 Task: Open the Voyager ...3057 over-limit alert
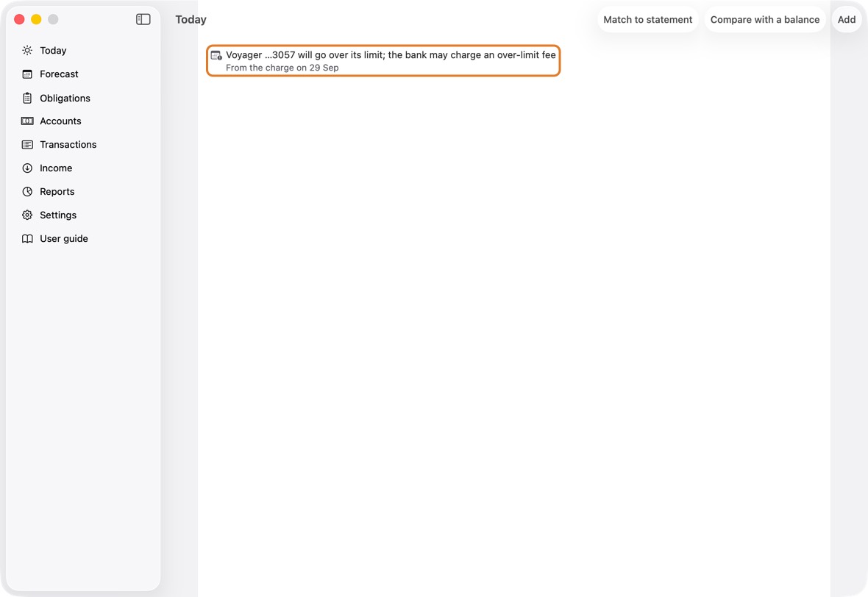pyautogui.click(x=383, y=61)
